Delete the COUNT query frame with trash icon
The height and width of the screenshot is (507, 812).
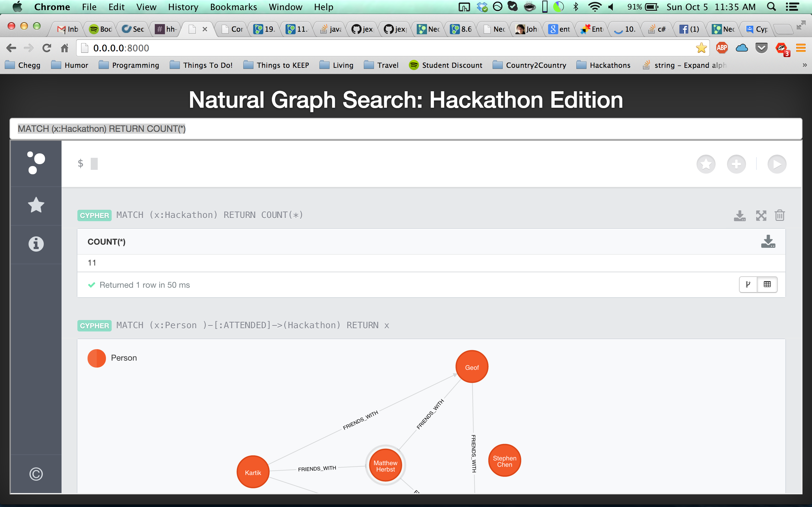pyautogui.click(x=779, y=215)
